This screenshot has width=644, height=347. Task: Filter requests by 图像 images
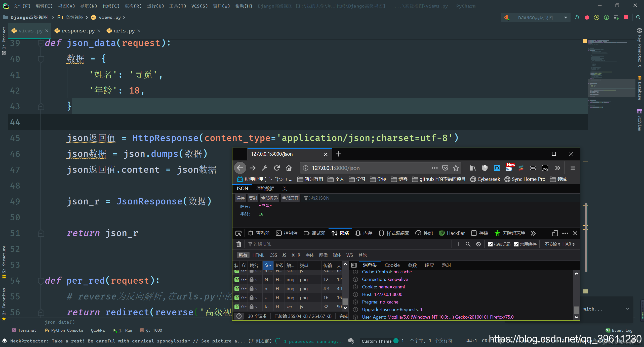click(x=323, y=255)
